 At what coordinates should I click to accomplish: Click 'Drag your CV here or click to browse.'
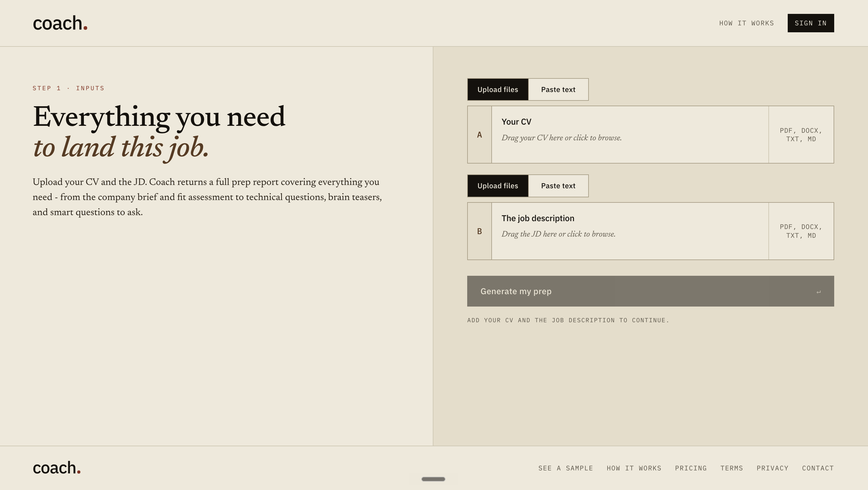click(x=561, y=138)
